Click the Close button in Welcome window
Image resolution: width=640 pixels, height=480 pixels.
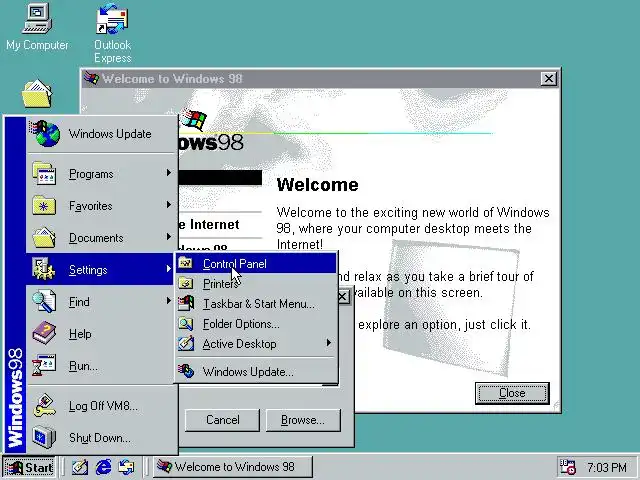(512, 393)
